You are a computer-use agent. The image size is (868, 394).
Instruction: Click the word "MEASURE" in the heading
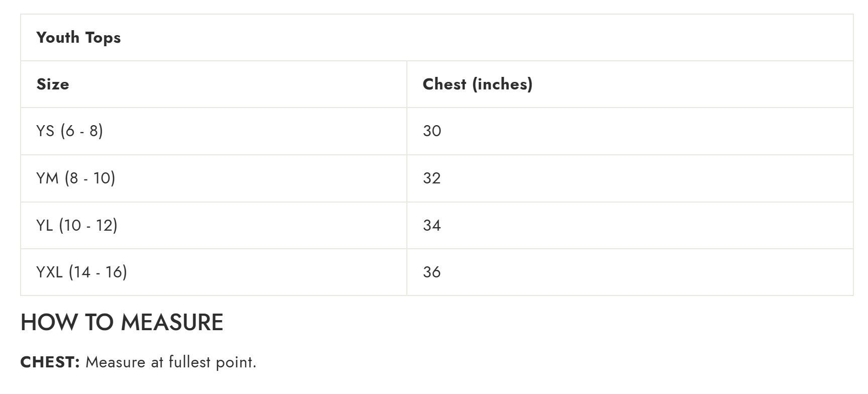click(172, 322)
